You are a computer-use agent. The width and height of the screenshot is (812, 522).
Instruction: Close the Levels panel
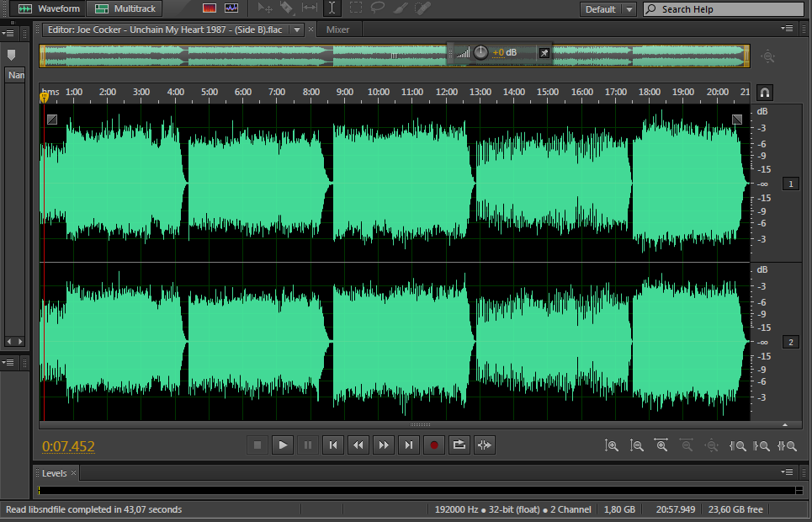pyautogui.click(x=73, y=473)
